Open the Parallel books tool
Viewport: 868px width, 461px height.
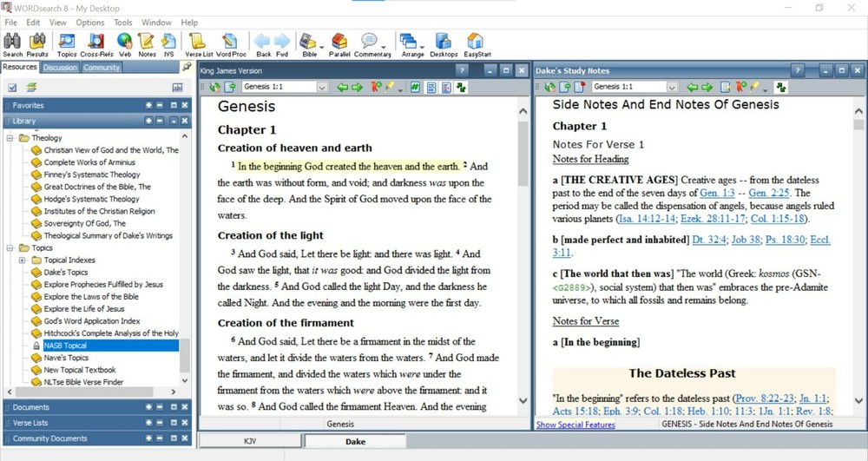click(339, 45)
